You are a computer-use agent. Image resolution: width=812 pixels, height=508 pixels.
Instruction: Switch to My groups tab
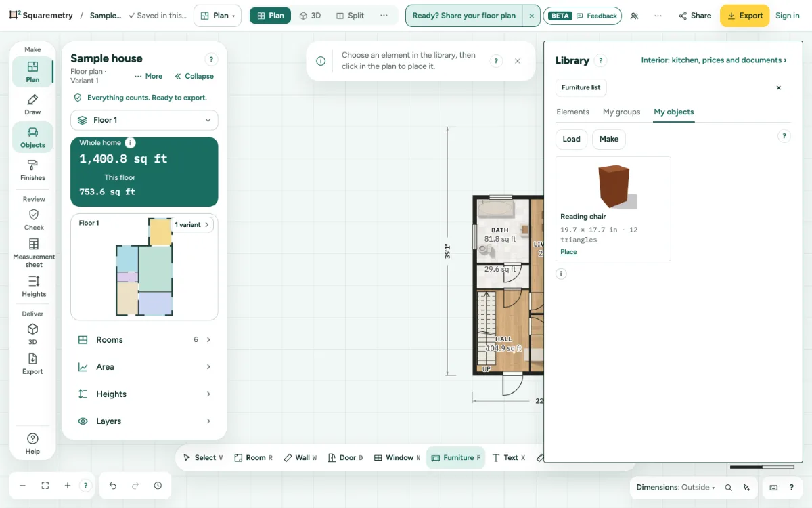(x=621, y=112)
